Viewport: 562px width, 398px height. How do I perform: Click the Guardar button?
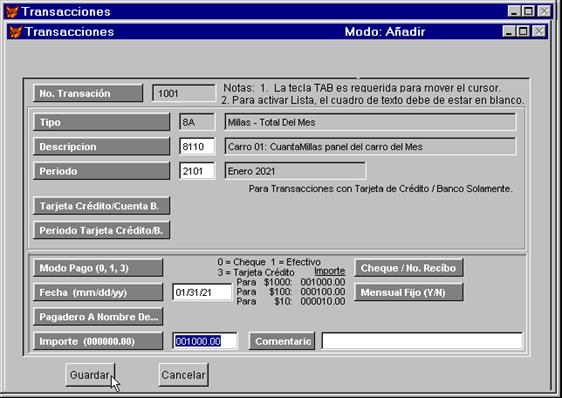[x=90, y=375]
